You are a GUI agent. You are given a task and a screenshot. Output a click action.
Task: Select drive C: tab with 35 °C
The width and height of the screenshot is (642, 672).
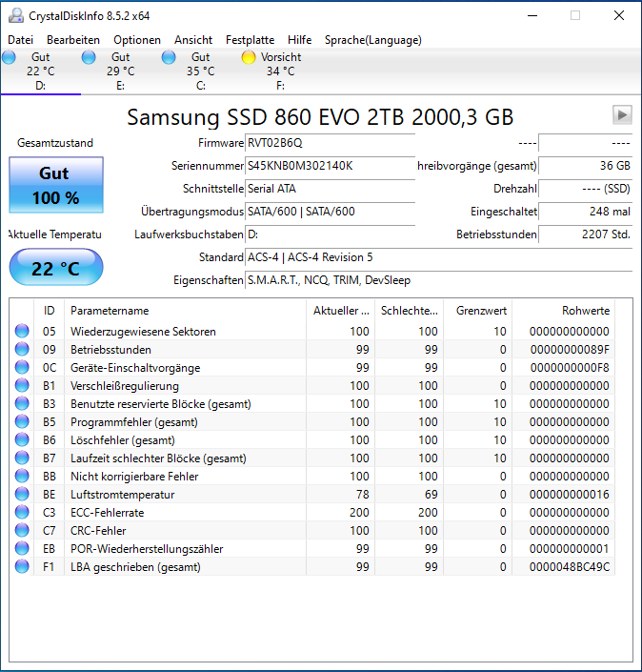coord(200,71)
